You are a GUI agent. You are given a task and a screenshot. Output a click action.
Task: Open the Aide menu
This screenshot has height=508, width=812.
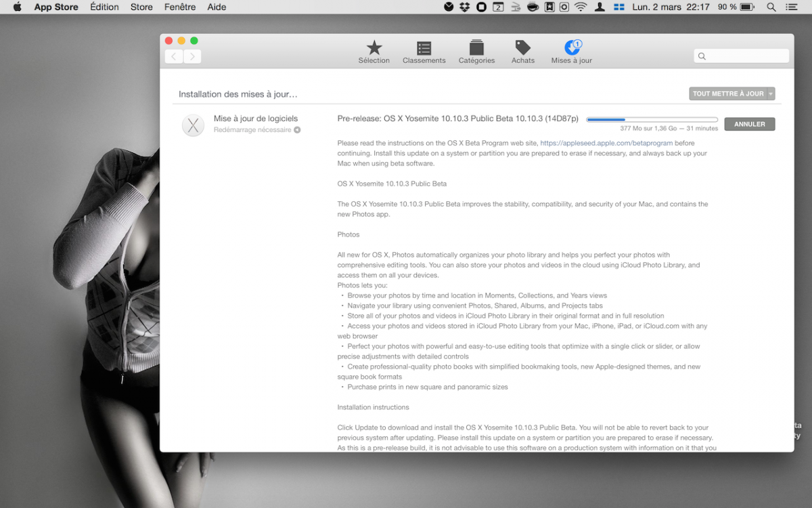pyautogui.click(x=217, y=7)
